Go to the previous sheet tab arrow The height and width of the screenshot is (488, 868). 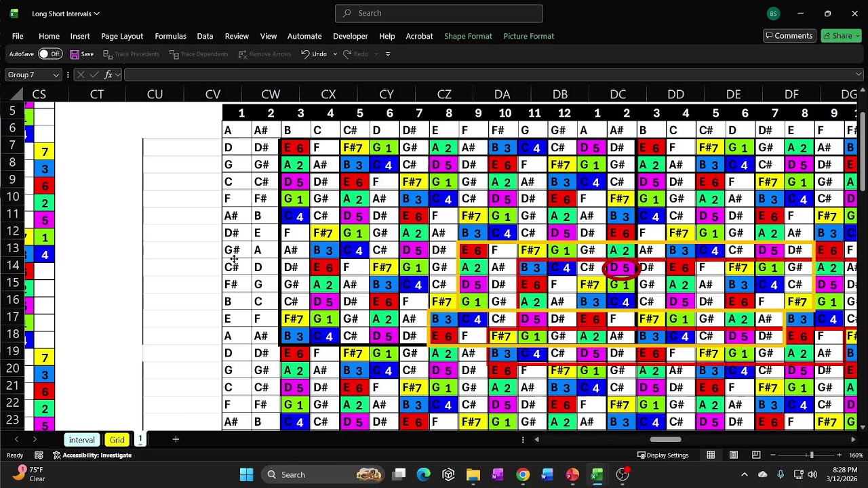point(16,440)
